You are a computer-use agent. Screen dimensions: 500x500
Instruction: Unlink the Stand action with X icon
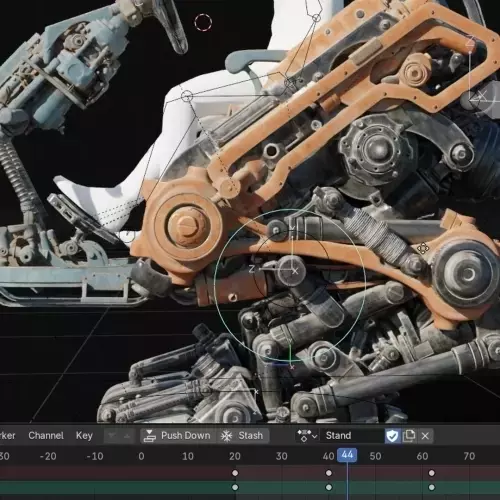coord(425,436)
